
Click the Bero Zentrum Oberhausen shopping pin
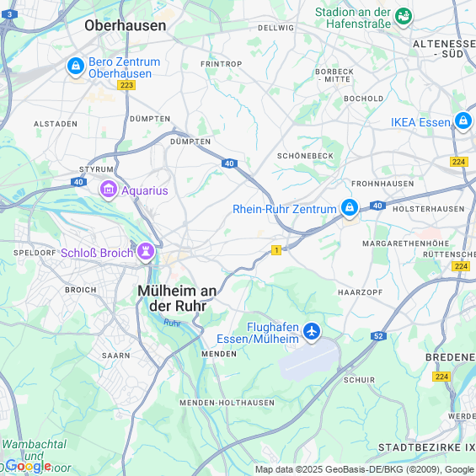pos(76,67)
